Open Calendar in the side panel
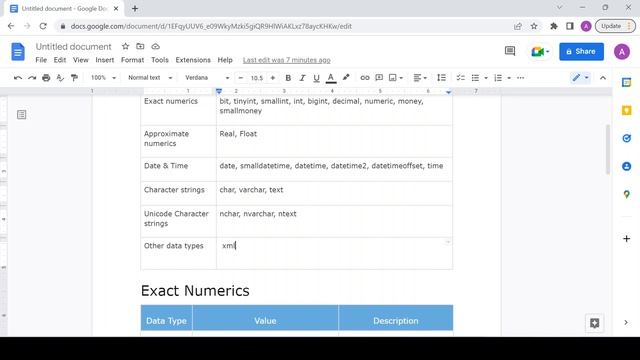This screenshot has width=640, height=360. point(627,83)
